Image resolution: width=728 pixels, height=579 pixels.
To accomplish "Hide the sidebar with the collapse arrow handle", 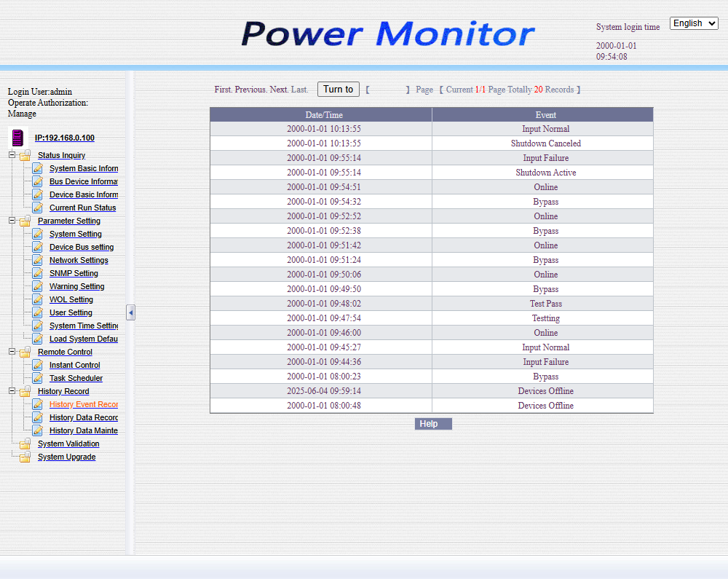I will (x=130, y=312).
